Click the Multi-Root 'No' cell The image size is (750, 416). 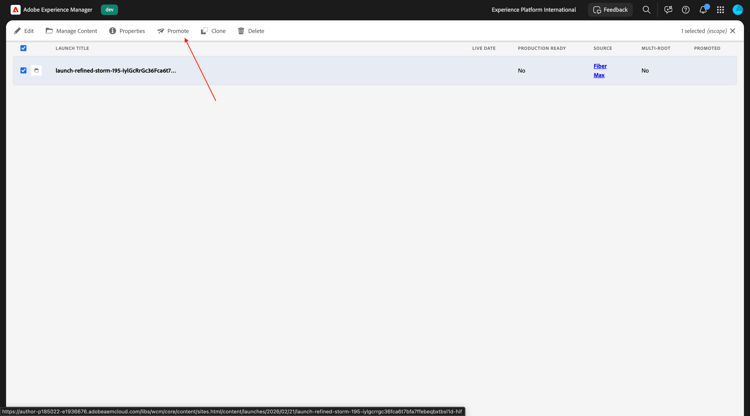(645, 70)
